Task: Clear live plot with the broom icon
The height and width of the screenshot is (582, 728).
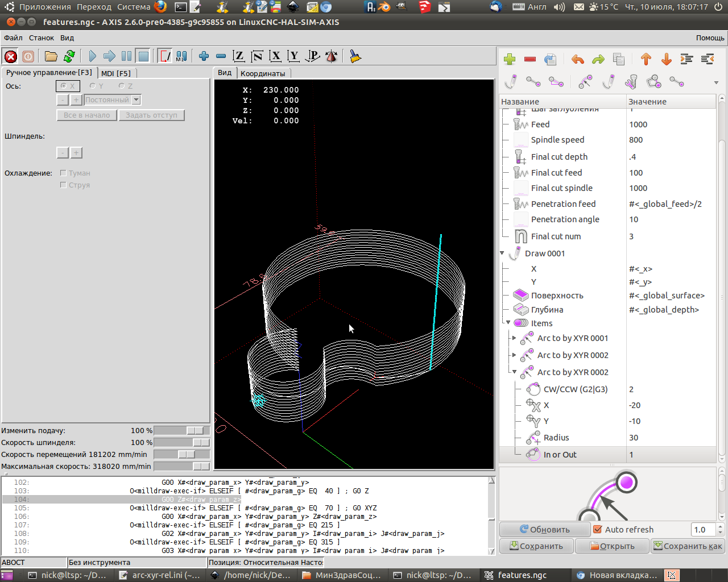Action: click(355, 56)
